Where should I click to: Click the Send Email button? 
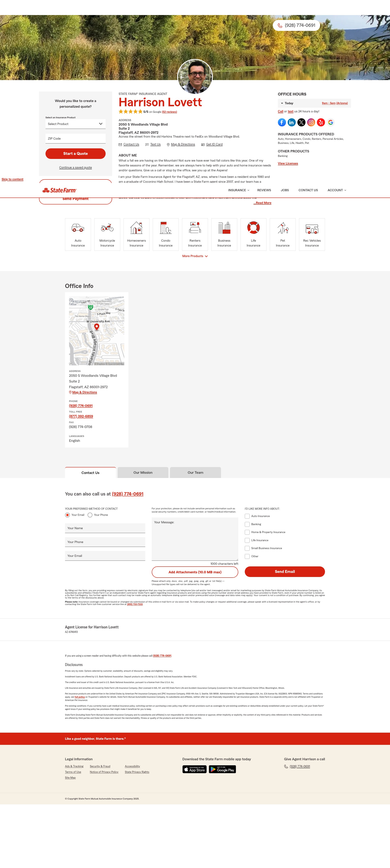click(285, 572)
